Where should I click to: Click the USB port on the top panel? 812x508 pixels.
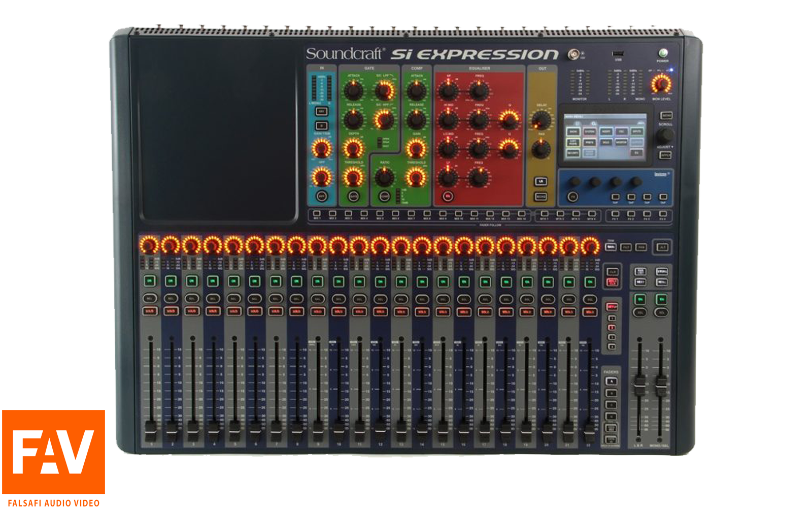(x=618, y=53)
